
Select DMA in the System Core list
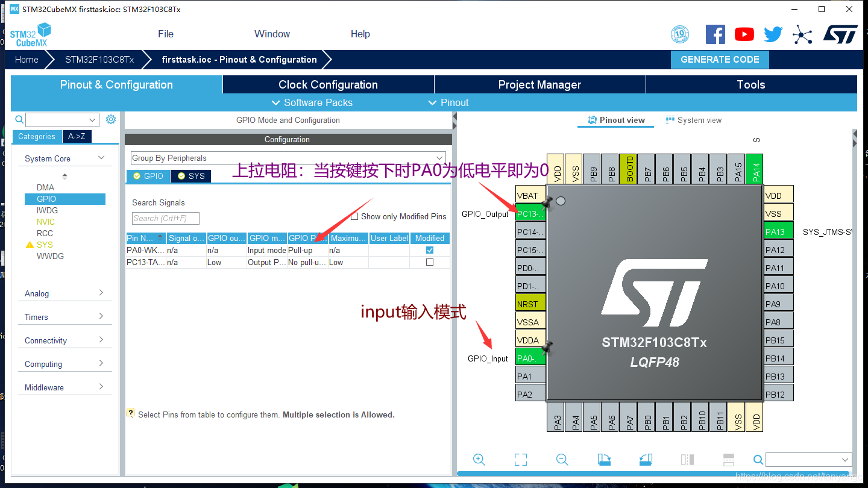tap(45, 187)
